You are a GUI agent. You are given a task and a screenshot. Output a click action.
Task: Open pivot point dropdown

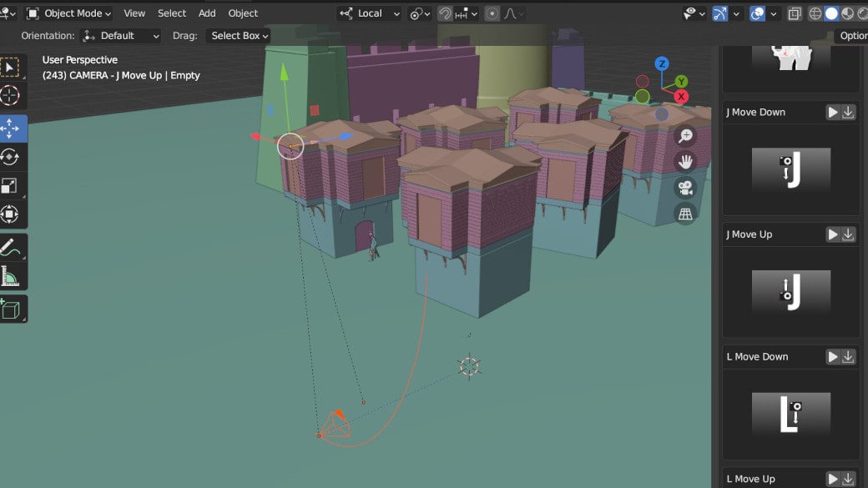420,14
